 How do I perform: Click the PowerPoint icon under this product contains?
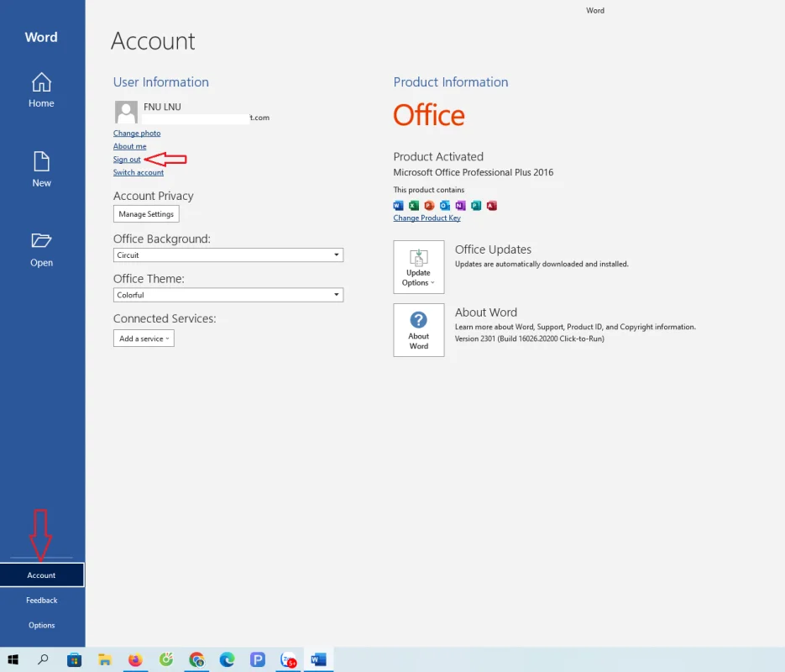pos(428,205)
